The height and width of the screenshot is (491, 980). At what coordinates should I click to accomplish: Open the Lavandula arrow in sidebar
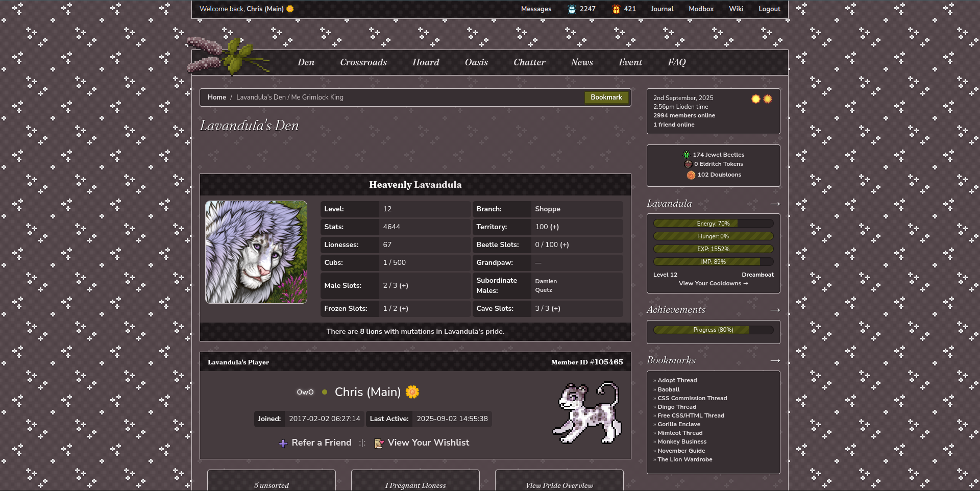click(775, 204)
